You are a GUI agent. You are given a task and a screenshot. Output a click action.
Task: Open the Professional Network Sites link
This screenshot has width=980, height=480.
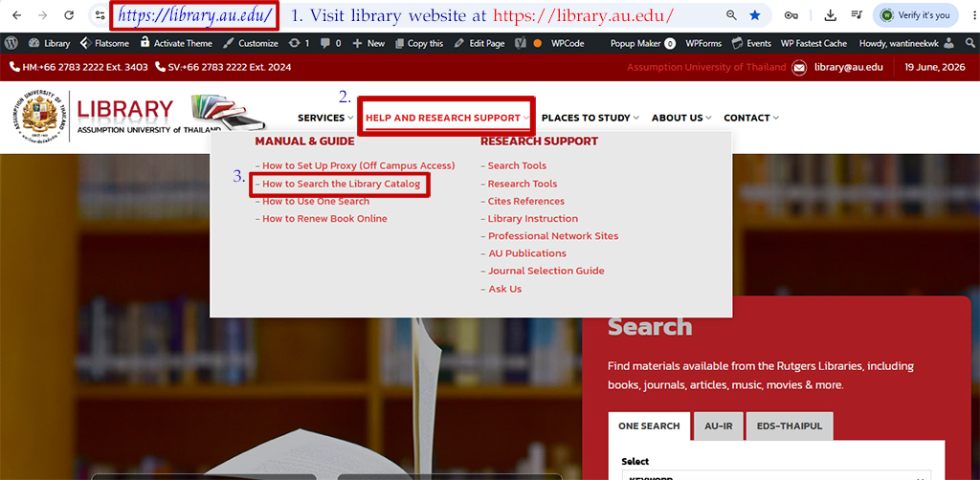pos(553,236)
